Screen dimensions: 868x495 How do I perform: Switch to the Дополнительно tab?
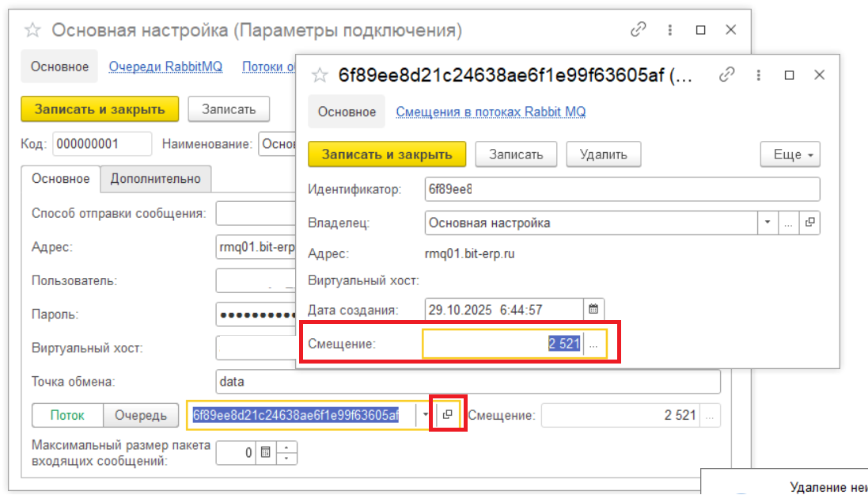tap(155, 178)
